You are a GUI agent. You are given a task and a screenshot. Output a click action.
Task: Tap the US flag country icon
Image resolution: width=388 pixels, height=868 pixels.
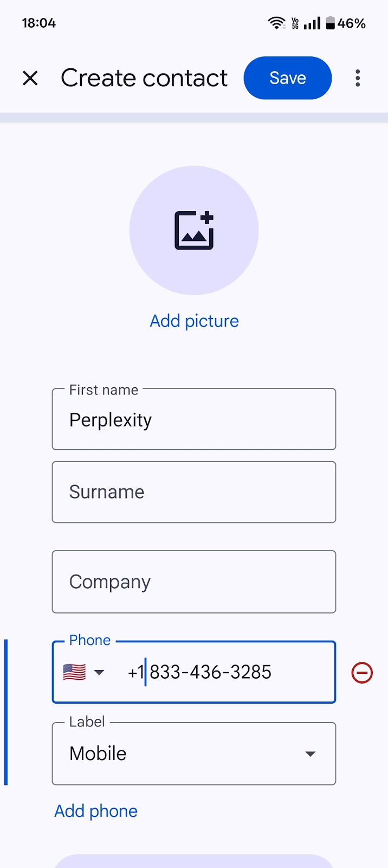(x=74, y=672)
